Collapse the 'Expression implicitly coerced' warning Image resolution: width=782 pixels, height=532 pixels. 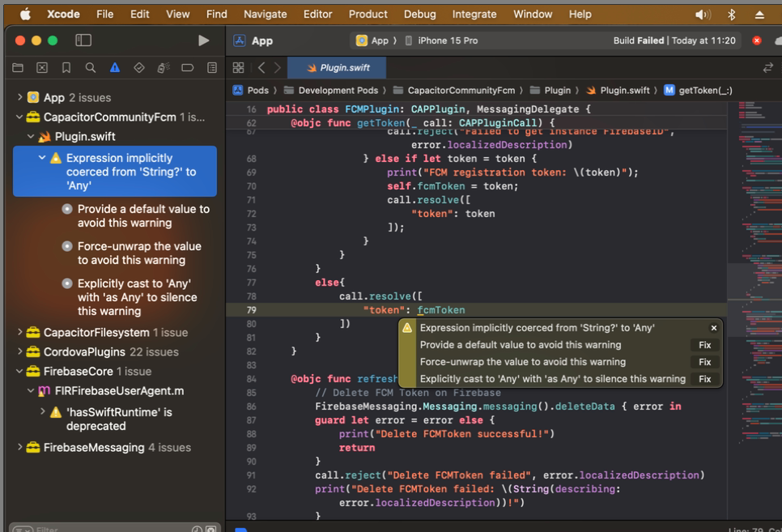42,158
